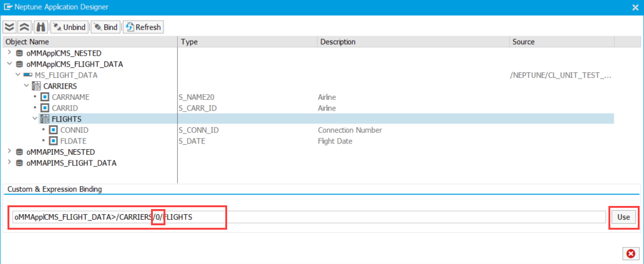Click the binoculars Find icon
644x264 pixels.
point(41,27)
